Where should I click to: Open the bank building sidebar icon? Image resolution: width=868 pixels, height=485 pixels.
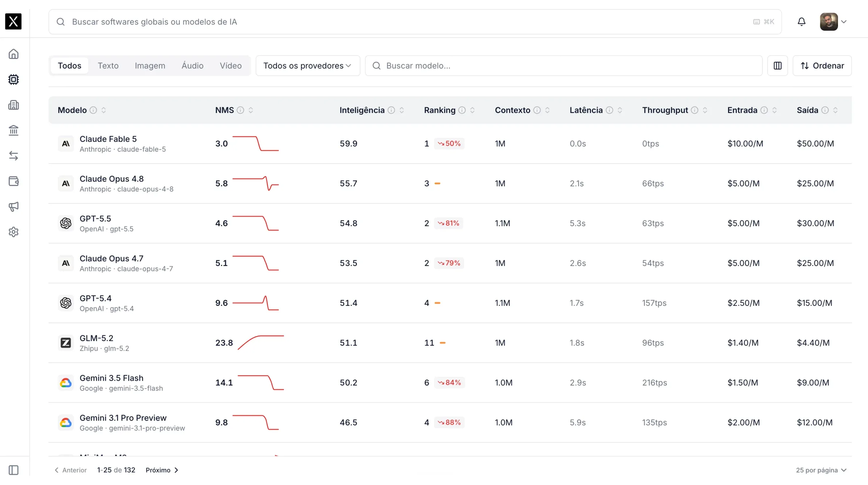(13, 130)
